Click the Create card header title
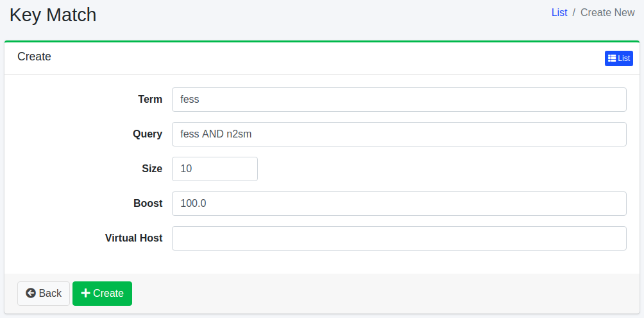644x318 pixels. [34, 57]
